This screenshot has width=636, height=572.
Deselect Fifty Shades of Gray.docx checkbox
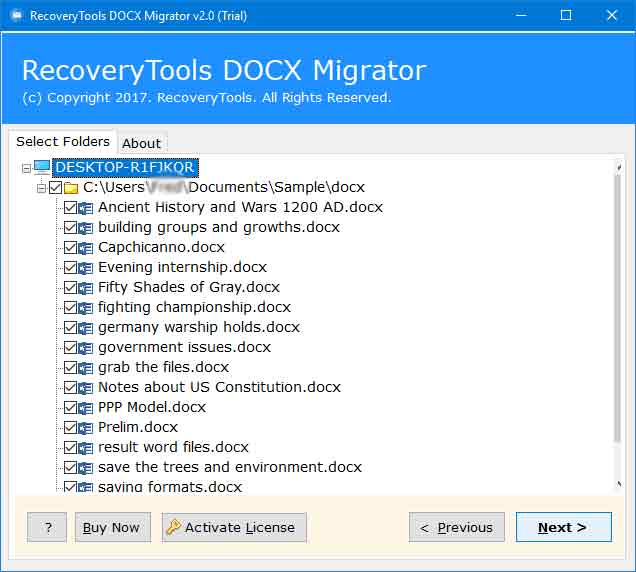(x=71, y=288)
